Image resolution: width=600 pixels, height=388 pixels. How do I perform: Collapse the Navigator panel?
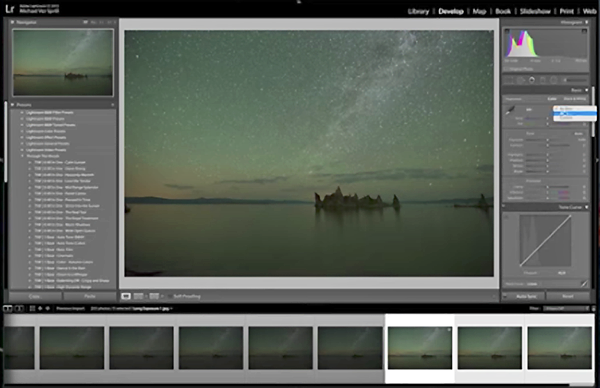(x=12, y=22)
